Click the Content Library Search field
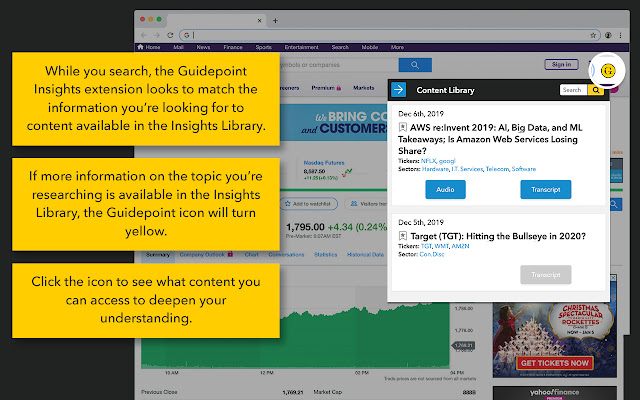Viewport: 640px width, 400px height. point(573,90)
